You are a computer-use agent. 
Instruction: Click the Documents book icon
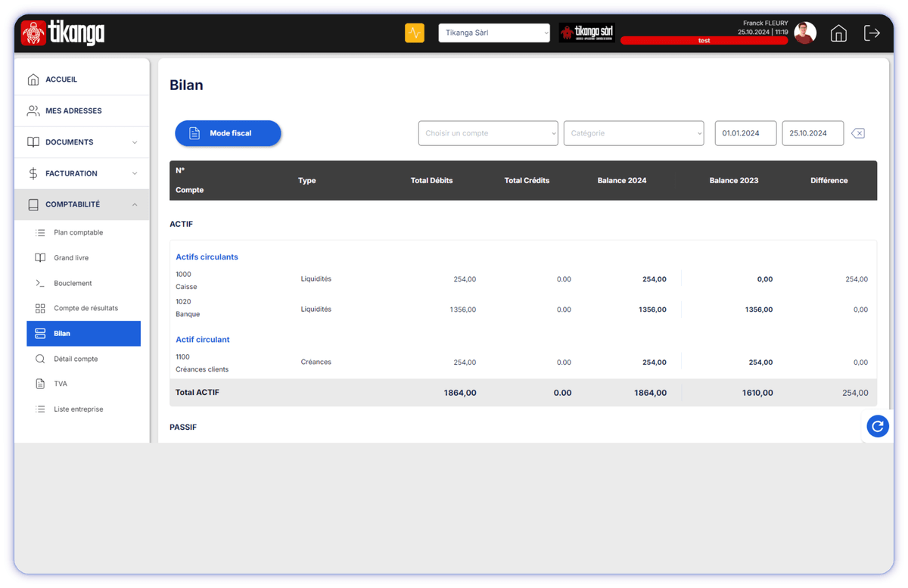(33, 142)
